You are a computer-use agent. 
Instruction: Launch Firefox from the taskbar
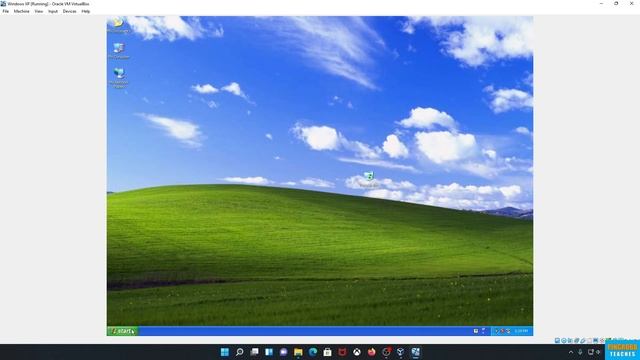pos(371,352)
